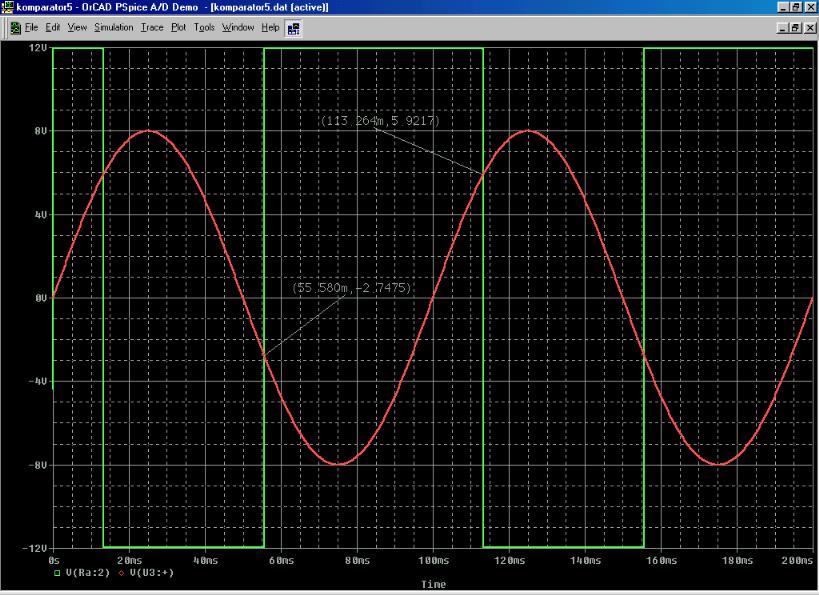The width and height of the screenshot is (819, 595).
Task: Open the File menu
Action: [x=33, y=27]
